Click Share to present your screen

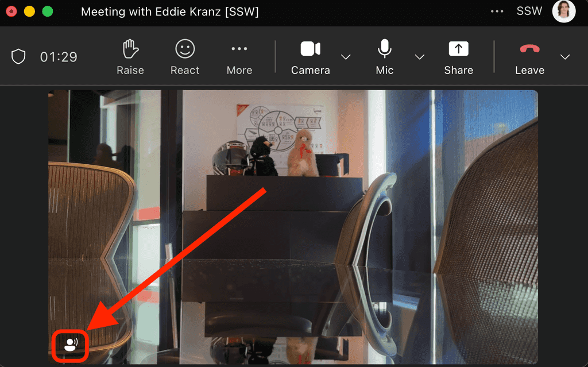tap(458, 57)
